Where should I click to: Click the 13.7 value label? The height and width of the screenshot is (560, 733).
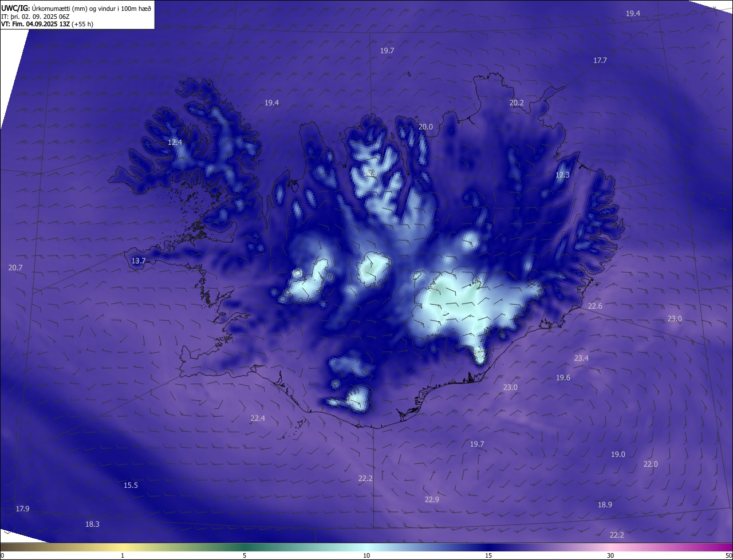pos(139,261)
